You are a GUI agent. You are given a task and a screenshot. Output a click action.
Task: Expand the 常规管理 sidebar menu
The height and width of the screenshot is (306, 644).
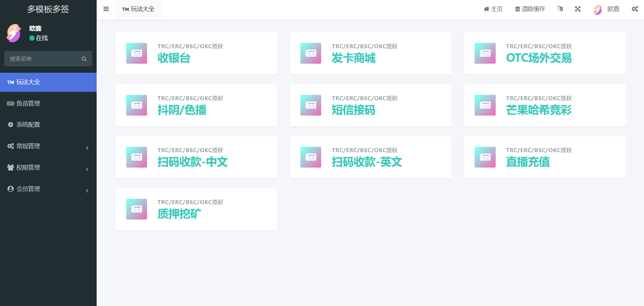coord(48,146)
